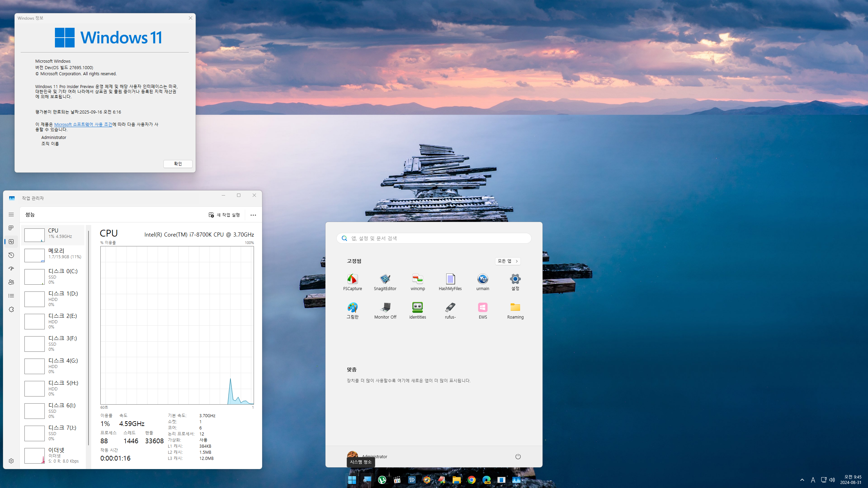Open Services page icon in Task Manager
The height and width of the screenshot is (488, 868).
[11, 309]
